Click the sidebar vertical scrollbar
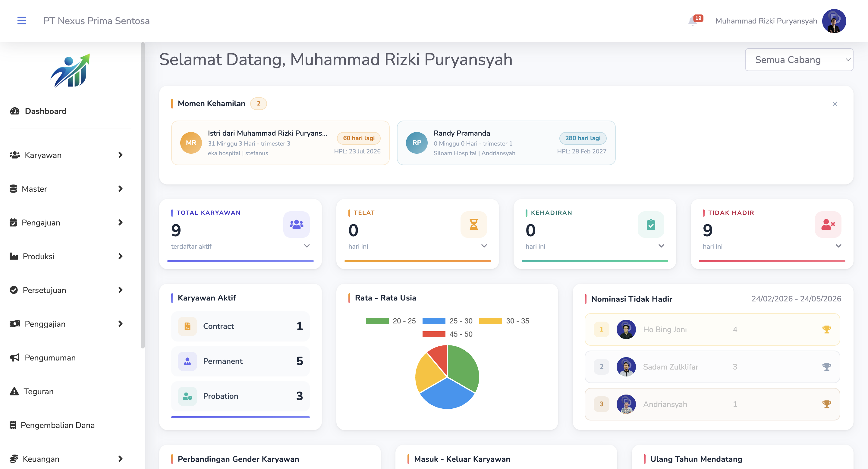Viewport: 868px width, 469px height. 143,195
